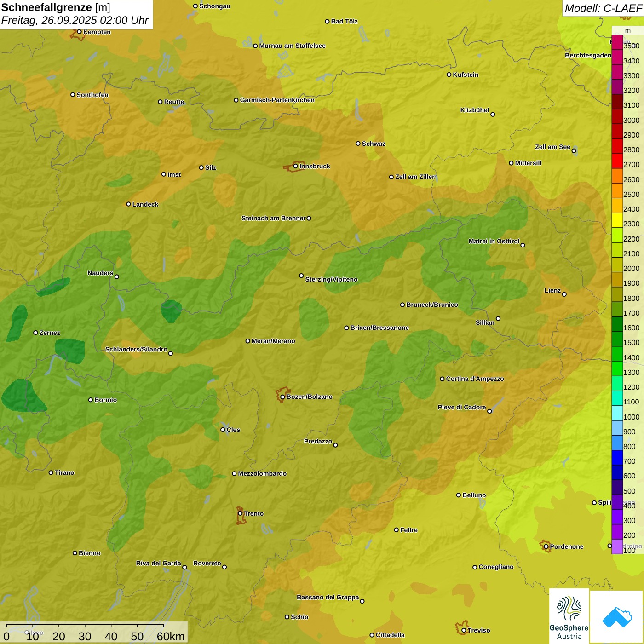Click the Sterzing/Vipiteno label

tap(332, 279)
